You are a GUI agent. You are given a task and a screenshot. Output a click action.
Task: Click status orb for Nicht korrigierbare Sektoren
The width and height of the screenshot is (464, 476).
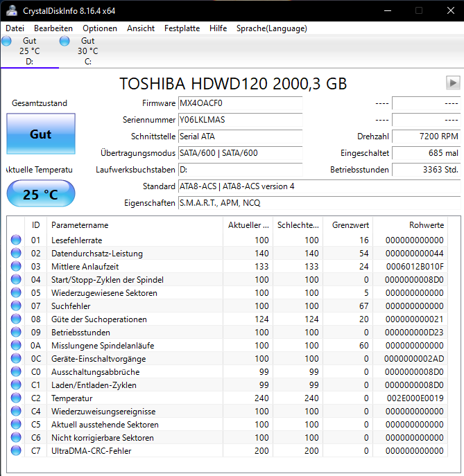pyautogui.click(x=16, y=437)
